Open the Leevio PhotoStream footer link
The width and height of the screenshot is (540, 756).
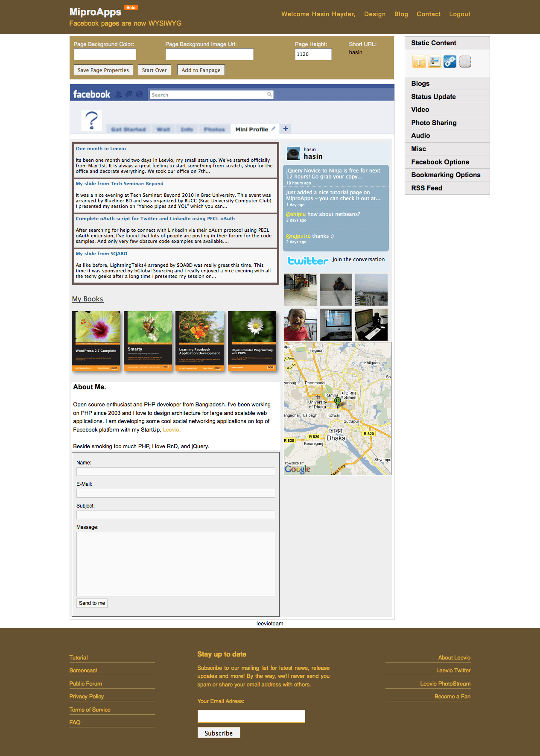445,684
